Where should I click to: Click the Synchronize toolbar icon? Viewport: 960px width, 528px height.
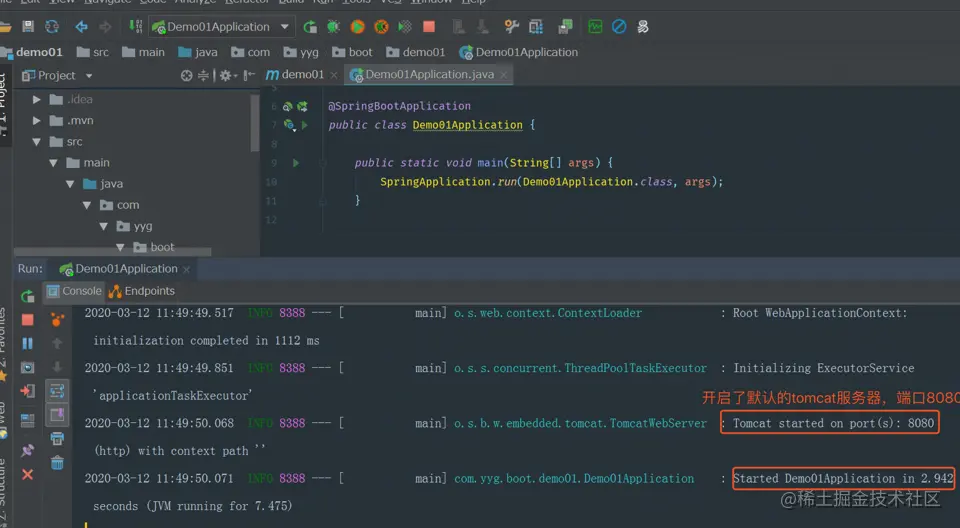[52, 26]
